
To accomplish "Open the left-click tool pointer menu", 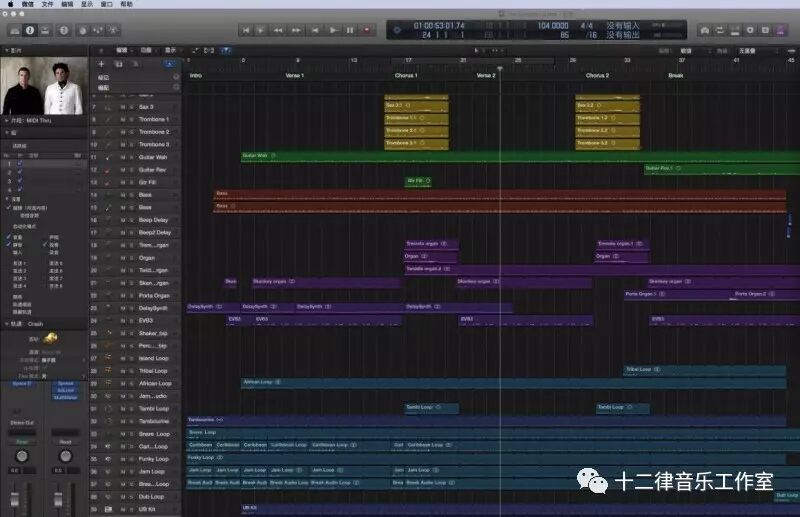I will click(478, 51).
